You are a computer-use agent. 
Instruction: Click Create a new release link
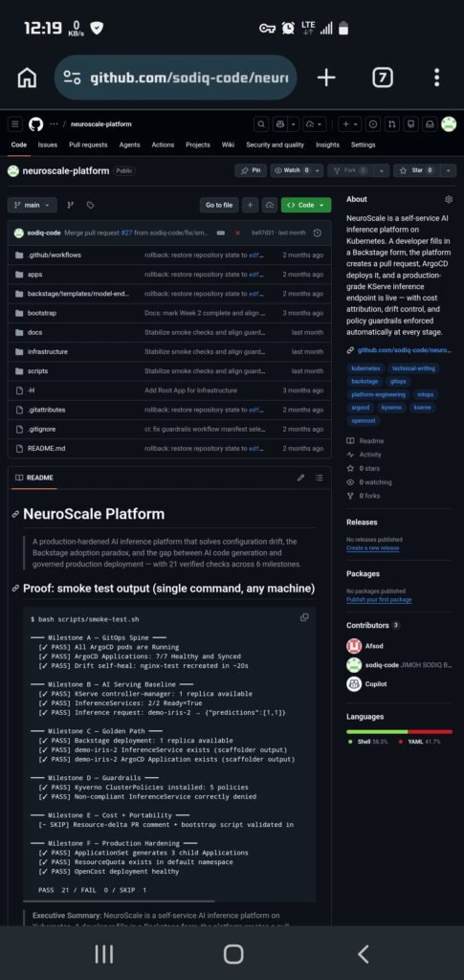click(x=373, y=548)
